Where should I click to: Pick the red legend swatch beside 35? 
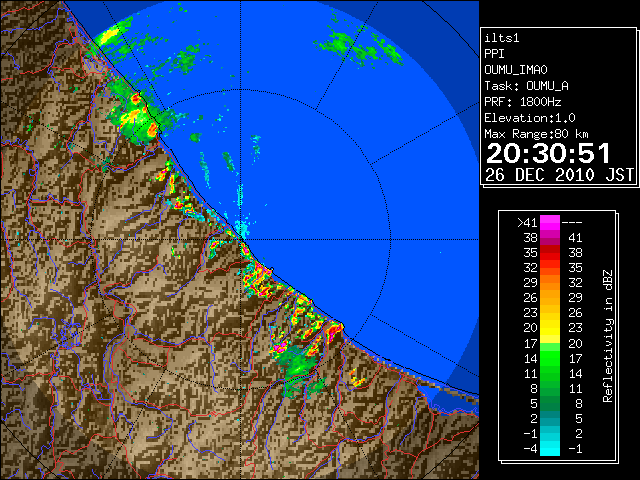click(550, 253)
